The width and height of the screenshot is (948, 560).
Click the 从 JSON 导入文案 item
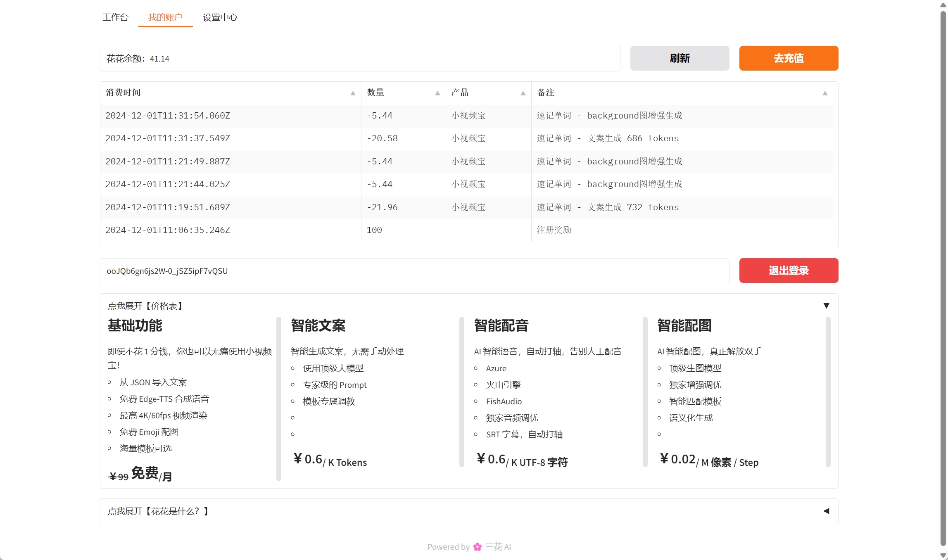tap(153, 382)
